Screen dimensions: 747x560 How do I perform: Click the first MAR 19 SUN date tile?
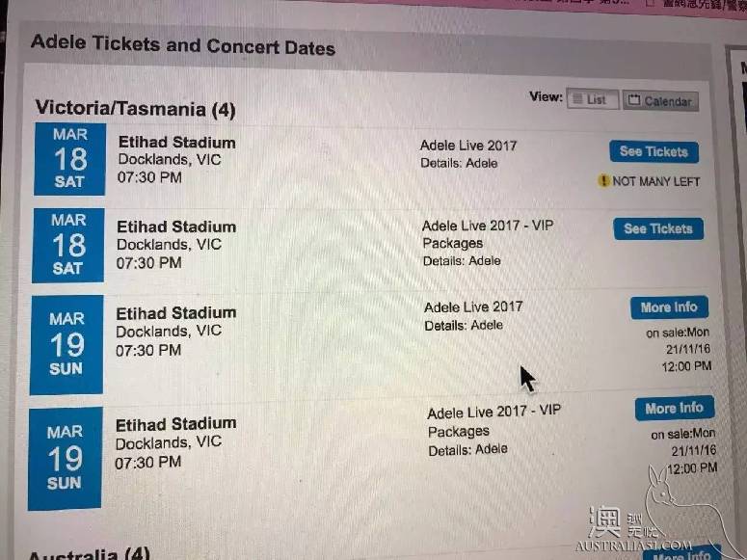67,345
